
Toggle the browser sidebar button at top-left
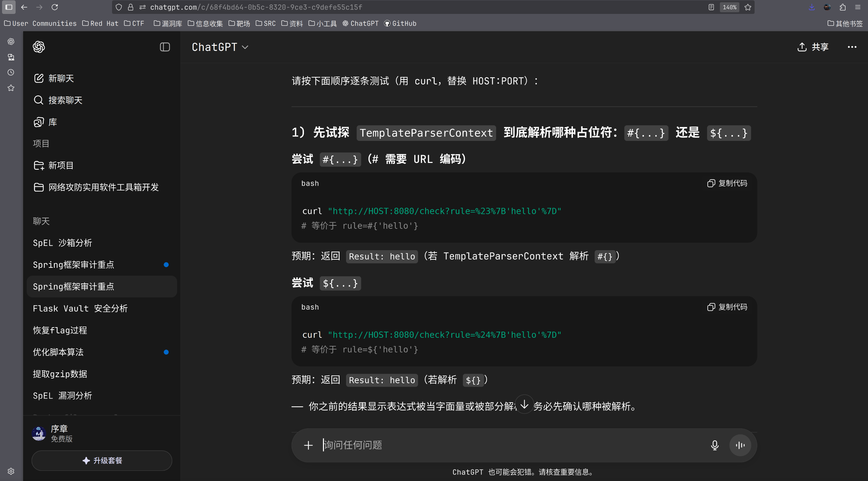(x=9, y=7)
